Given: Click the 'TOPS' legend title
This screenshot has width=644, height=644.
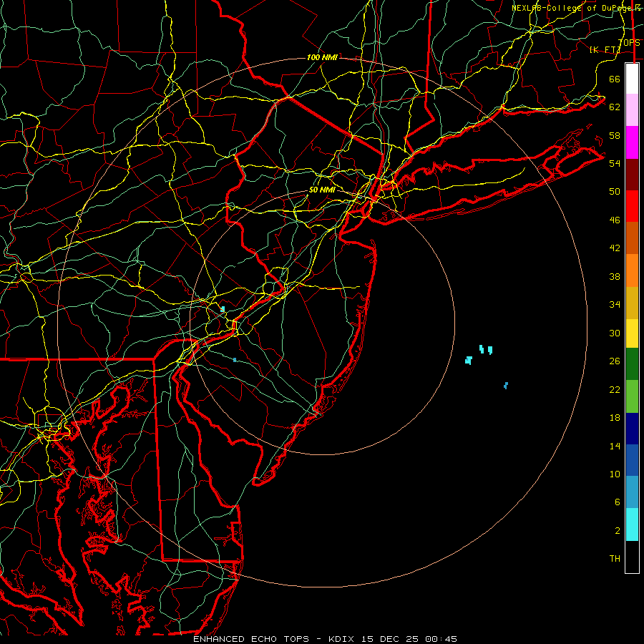Looking at the screenshot, I should click(629, 43).
